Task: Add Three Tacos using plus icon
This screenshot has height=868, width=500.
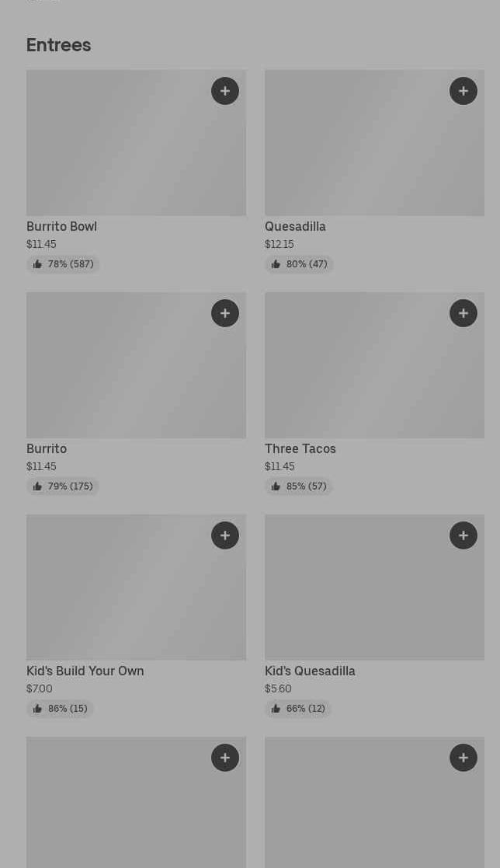Action: tap(464, 313)
